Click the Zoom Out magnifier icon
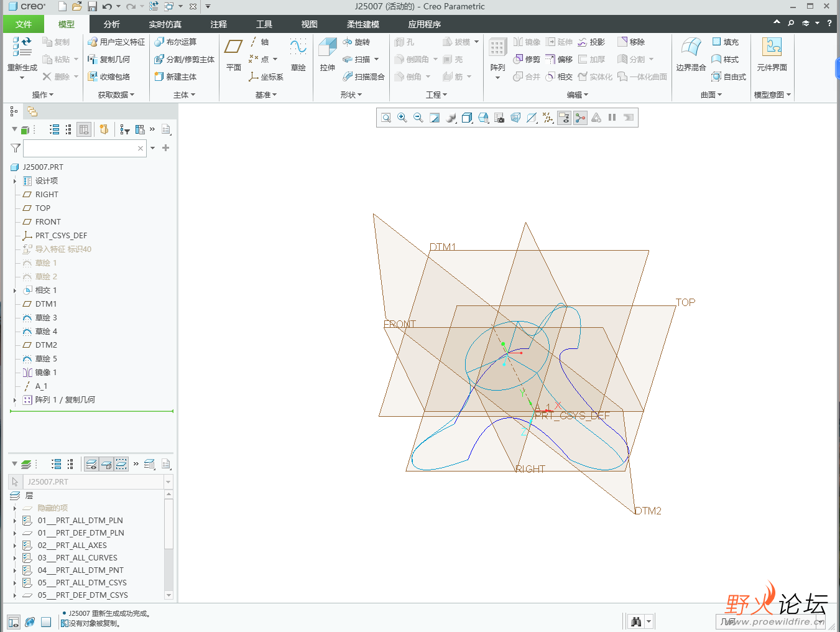The image size is (840, 632). (x=418, y=118)
